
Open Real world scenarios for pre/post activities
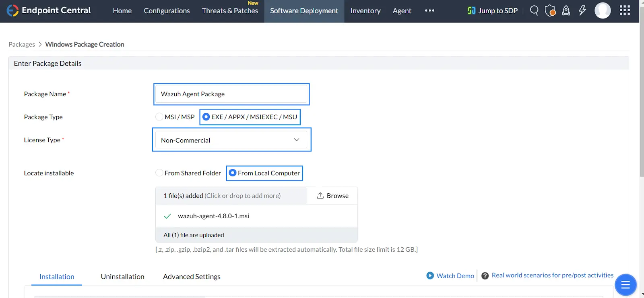(x=553, y=275)
